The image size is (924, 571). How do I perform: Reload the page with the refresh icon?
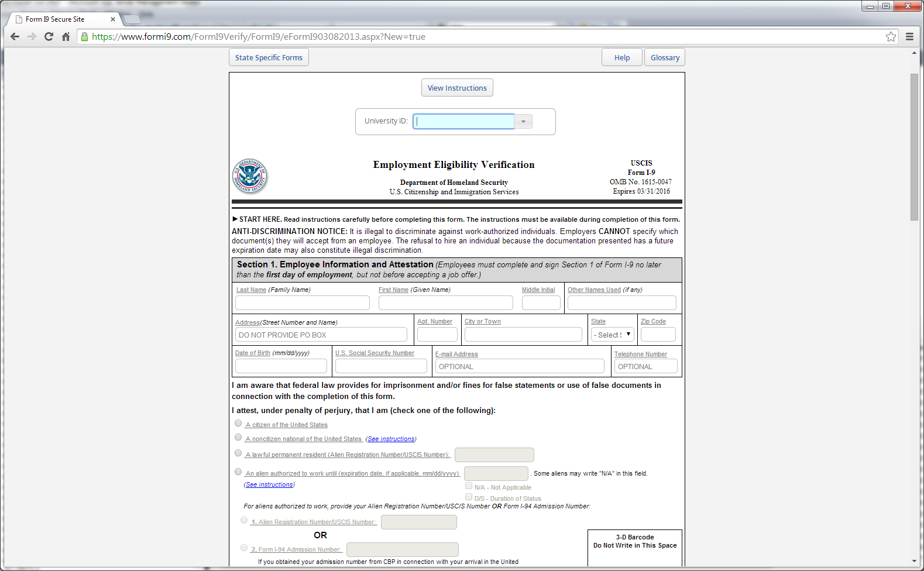pos(49,36)
